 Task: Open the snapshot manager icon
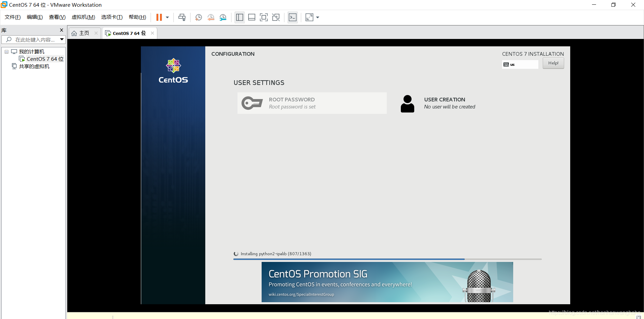click(x=223, y=17)
